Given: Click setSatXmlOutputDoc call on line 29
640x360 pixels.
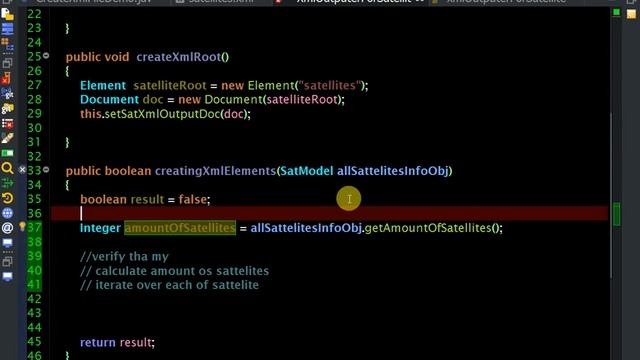Looking at the screenshot, I should 162,114.
